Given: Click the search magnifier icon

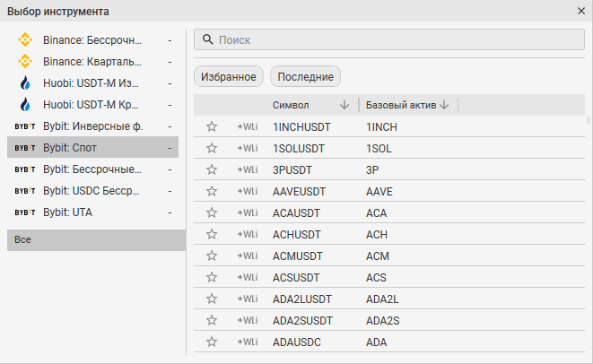Looking at the screenshot, I should coord(207,39).
